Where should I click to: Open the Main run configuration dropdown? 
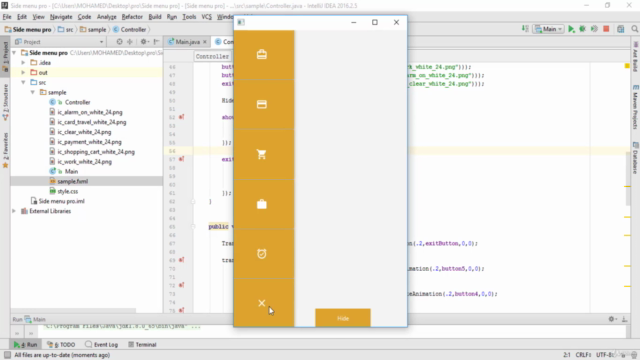(x=549, y=29)
